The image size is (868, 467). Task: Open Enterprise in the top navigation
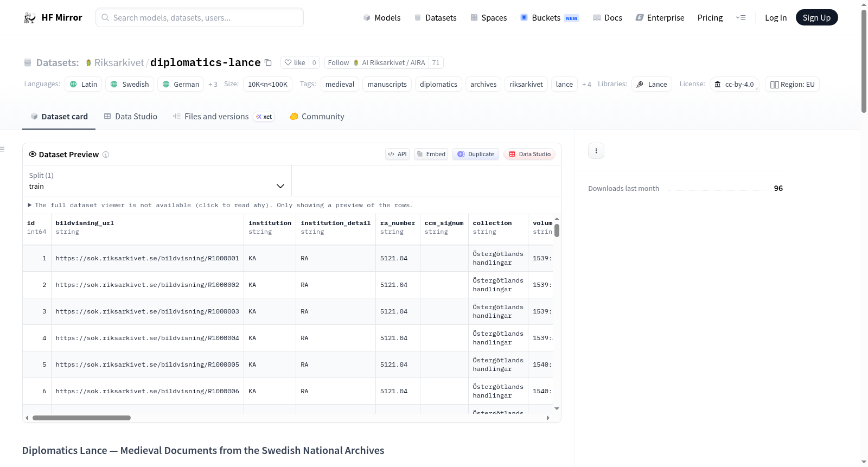660,18
